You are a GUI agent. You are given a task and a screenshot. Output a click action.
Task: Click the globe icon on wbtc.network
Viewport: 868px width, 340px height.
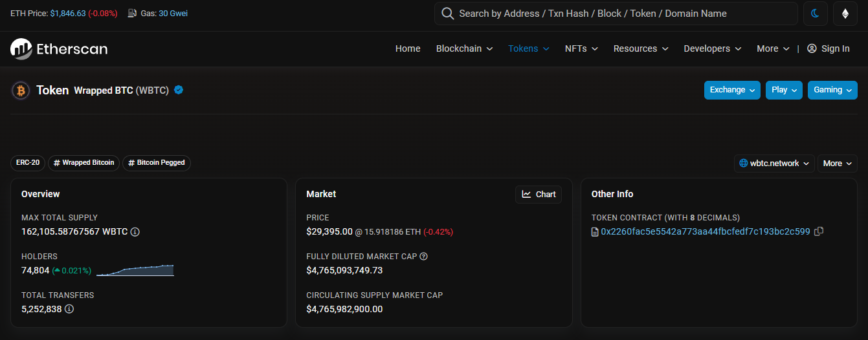tap(744, 164)
